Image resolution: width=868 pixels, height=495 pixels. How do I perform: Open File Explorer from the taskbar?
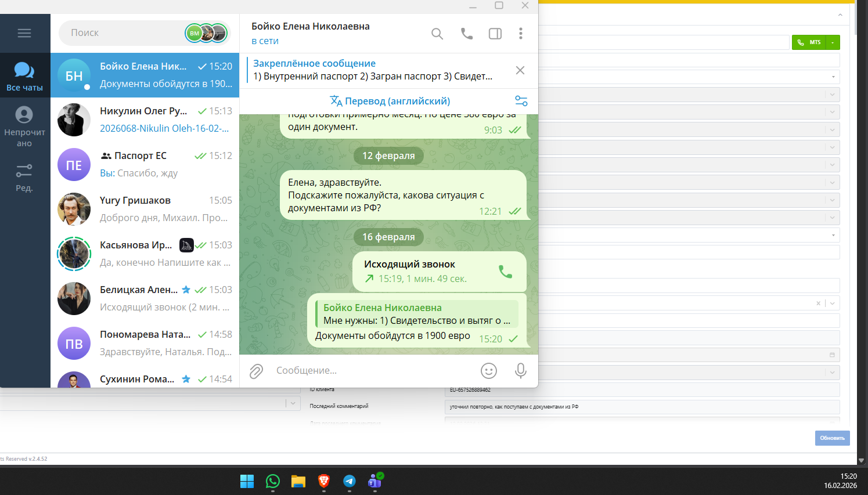[x=298, y=481]
